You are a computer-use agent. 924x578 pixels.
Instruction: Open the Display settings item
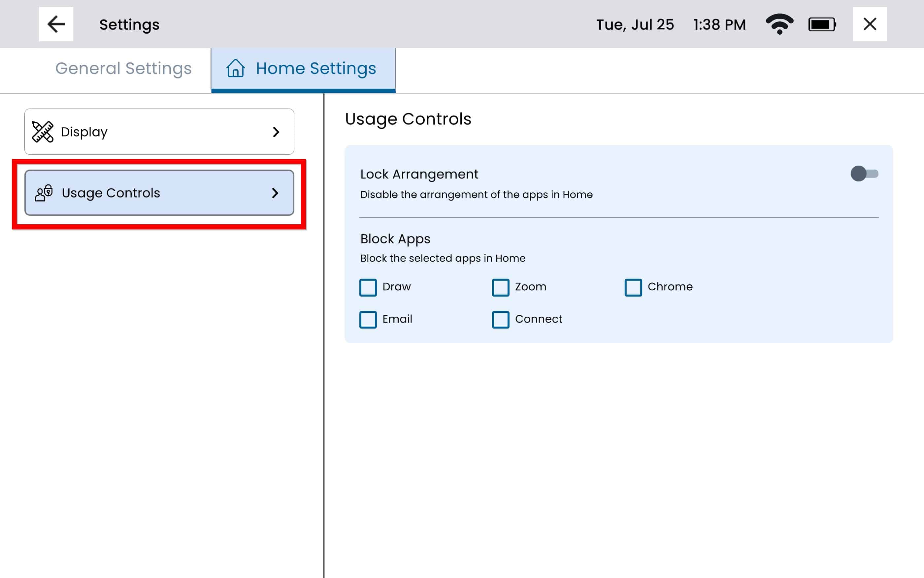point(159,132)
